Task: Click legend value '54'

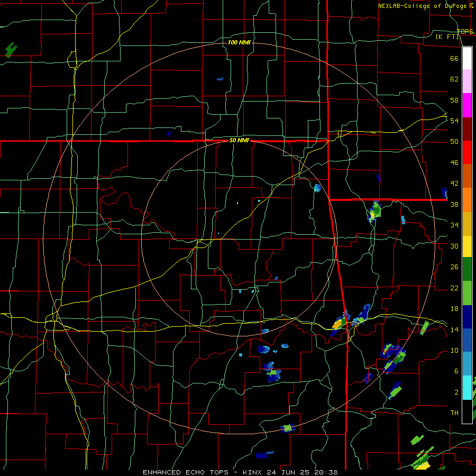Action: (x=454, y=121)
